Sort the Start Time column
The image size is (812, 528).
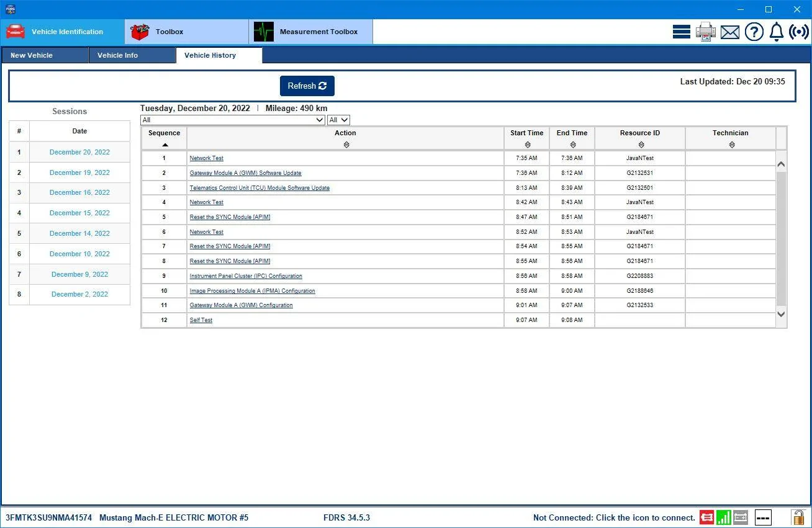click(x=527, y=145)
